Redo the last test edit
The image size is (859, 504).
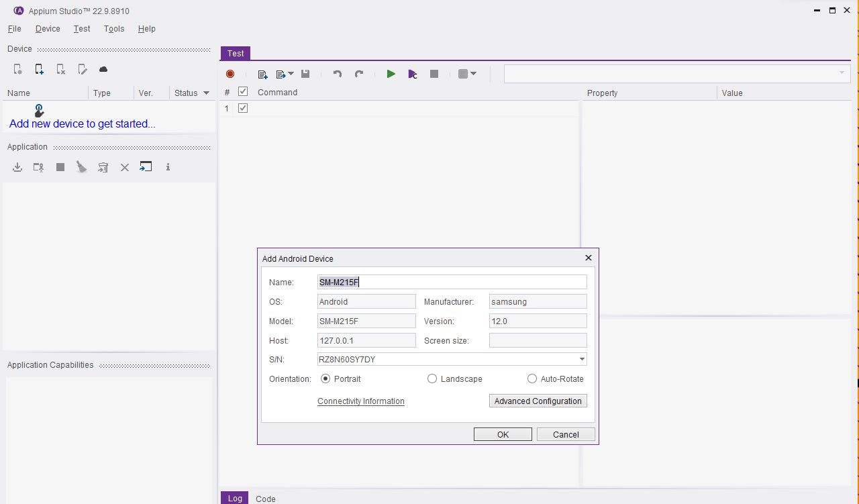[359, 74]
